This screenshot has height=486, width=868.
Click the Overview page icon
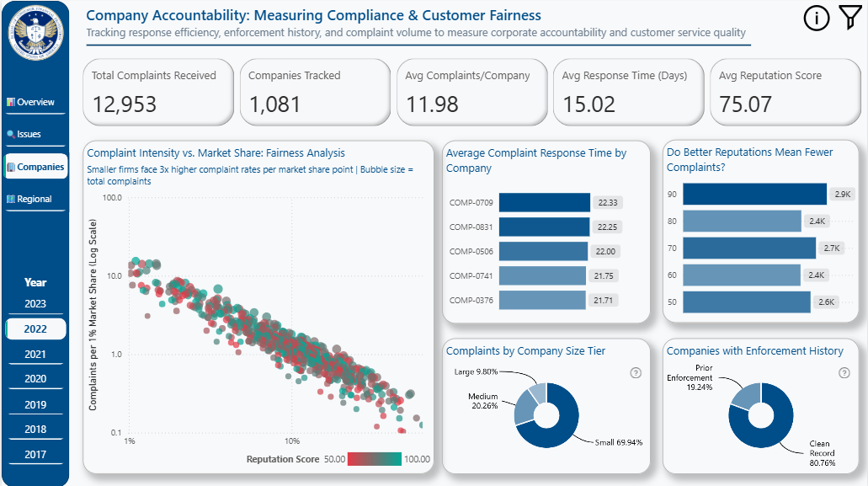(x=11, y=102)
